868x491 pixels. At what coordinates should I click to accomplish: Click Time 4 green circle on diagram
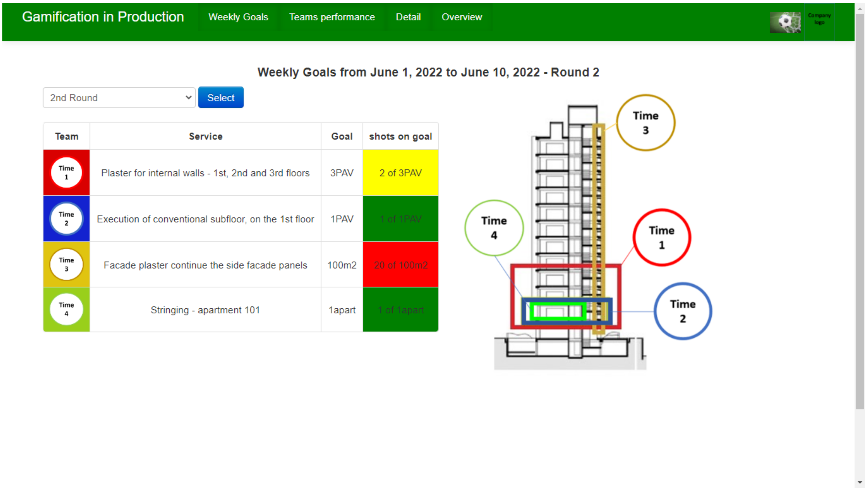click(494, 228)
